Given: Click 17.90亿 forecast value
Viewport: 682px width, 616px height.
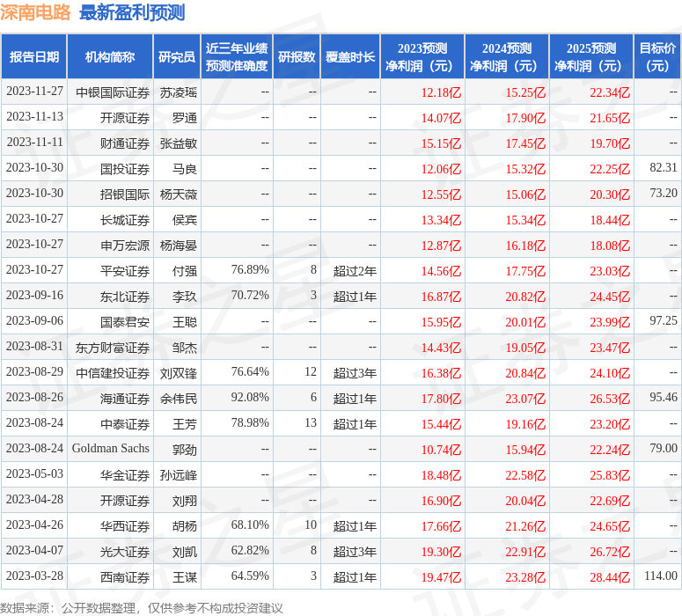Looking at the screenshot, I should [x=525, y=118].
